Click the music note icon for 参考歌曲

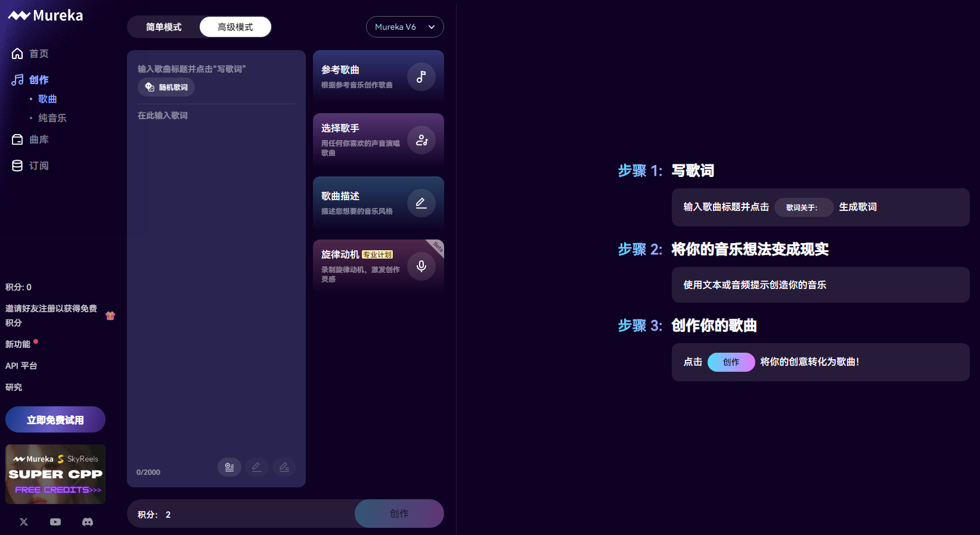[x=421, y=77]
